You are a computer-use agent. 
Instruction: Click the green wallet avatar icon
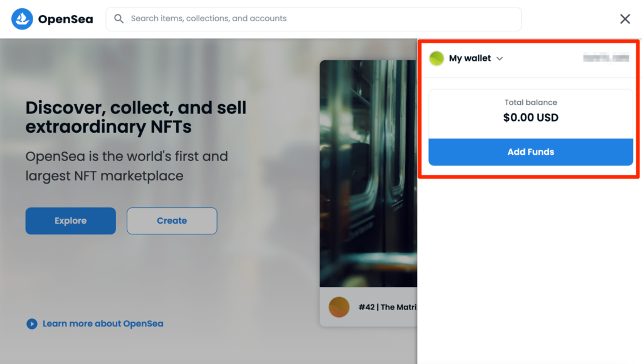click(436, 59)
